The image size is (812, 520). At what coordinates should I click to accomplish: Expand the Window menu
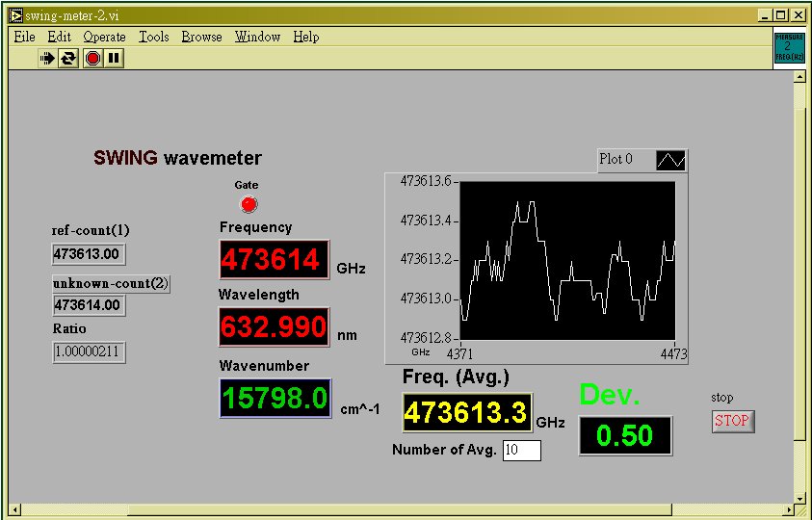257,37
